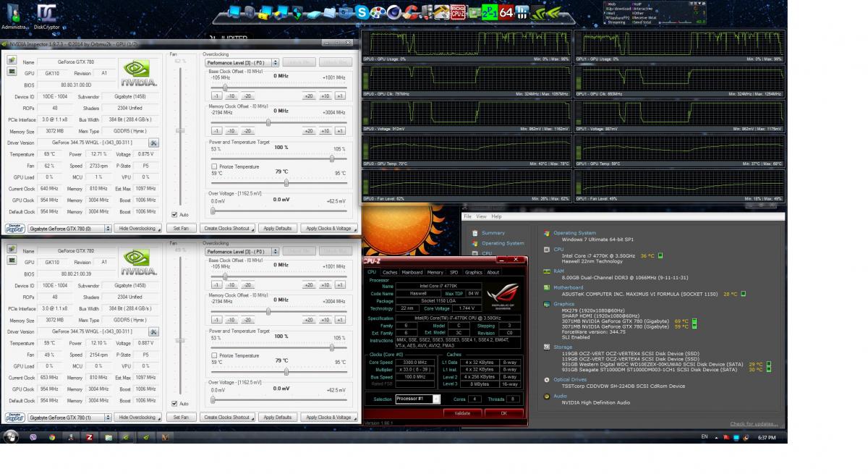Screen dimensions: 868x474
Task: Switch to Mainboard tab in CPU-Z
Action: tap(412, 272)
